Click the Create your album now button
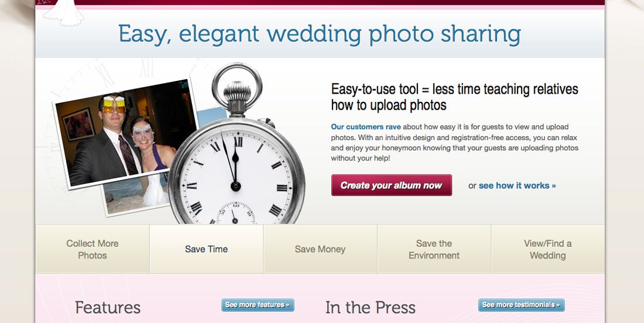 point(392,185)
